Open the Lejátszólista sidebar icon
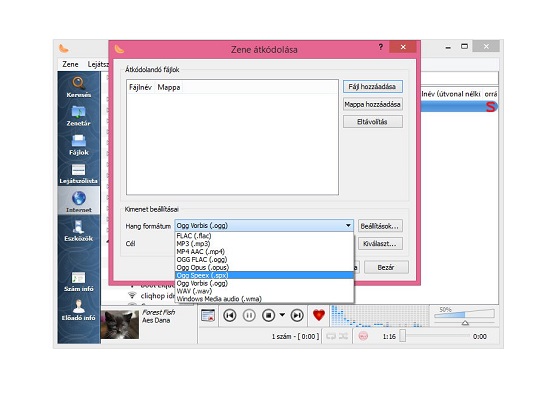The height and width of the screenshot is (408, 550). pyautogui.click(x=79, y=174)
